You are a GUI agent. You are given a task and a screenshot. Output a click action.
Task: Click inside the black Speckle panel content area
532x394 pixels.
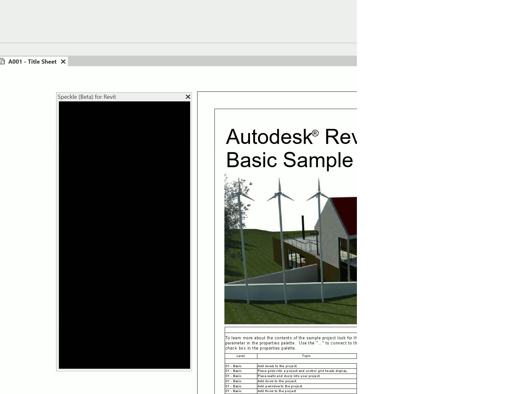click(125, 235)
